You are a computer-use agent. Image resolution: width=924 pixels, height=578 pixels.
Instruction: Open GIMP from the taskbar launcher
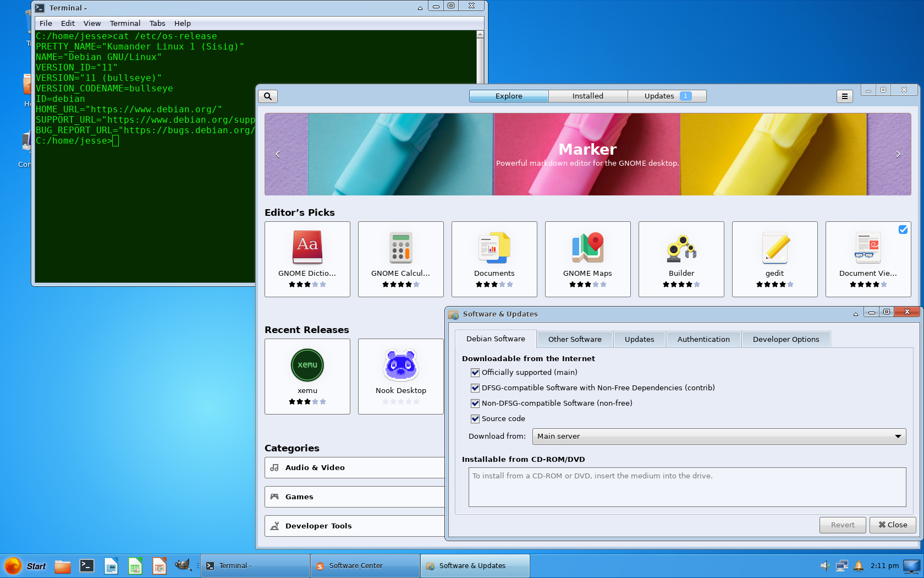pos(183,565)
